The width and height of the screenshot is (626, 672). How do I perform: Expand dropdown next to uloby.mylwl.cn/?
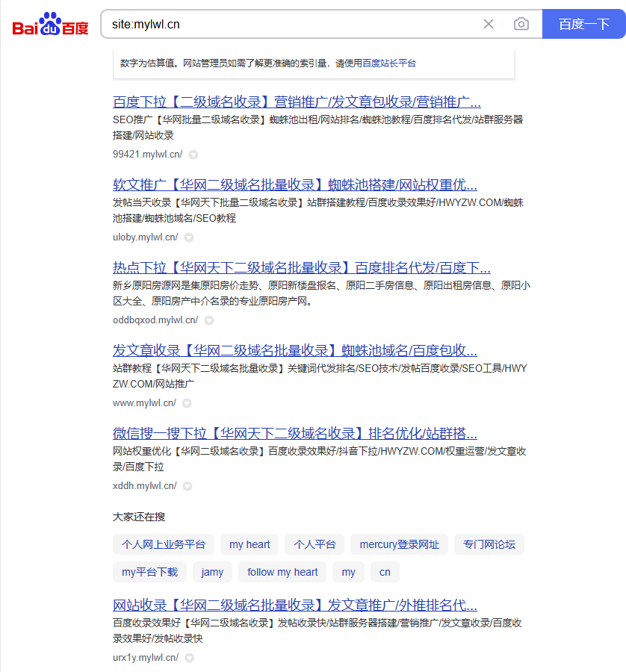pos(189,237)
